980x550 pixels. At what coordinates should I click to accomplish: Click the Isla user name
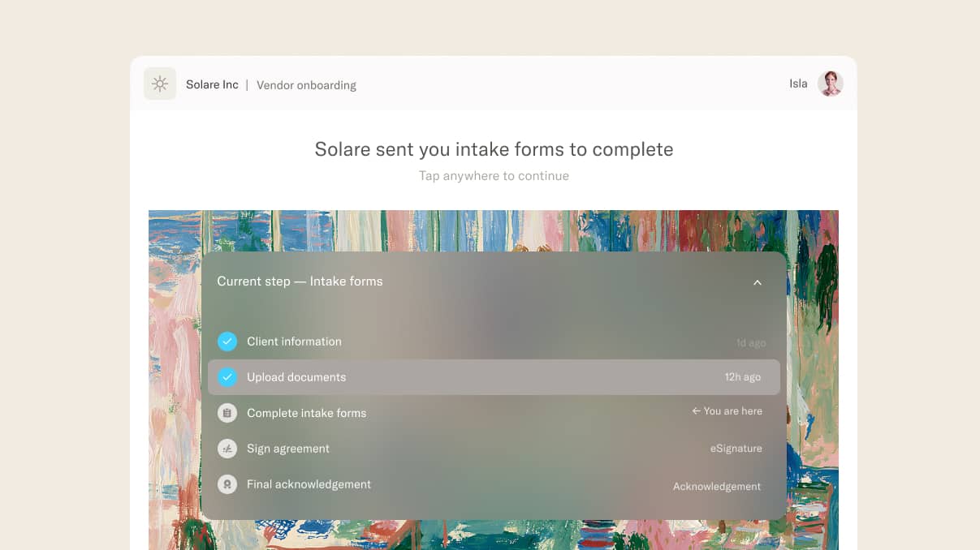[798, 84]
